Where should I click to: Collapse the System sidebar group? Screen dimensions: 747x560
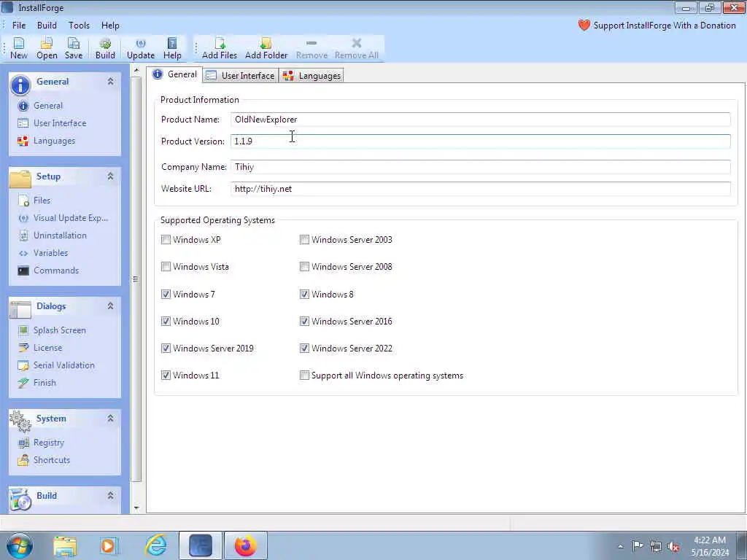click(x=111, y=419)
